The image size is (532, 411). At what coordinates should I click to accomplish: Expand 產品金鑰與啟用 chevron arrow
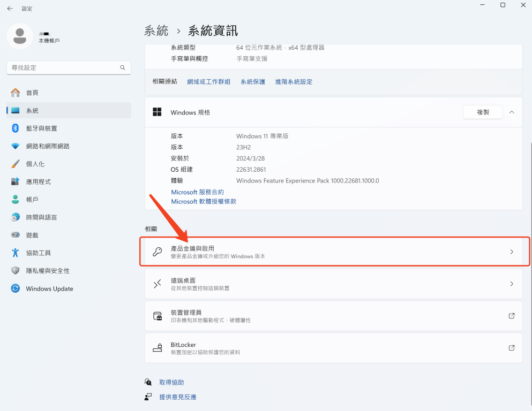(x=512, y=252)
